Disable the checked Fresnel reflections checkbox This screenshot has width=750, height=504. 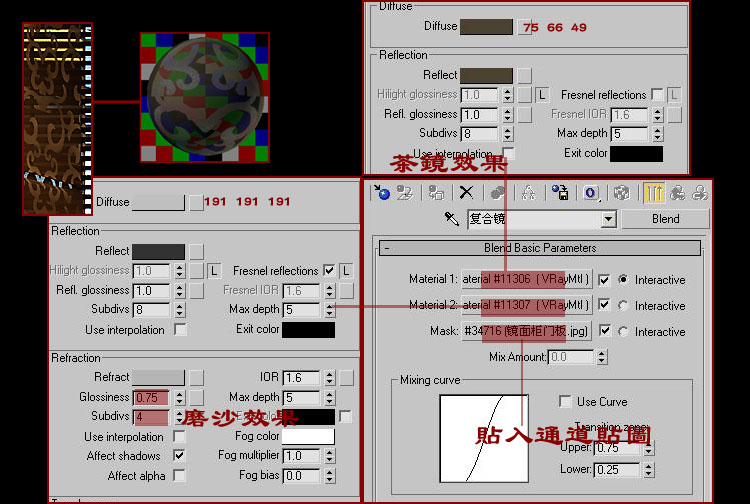click(x=329, y=271)
